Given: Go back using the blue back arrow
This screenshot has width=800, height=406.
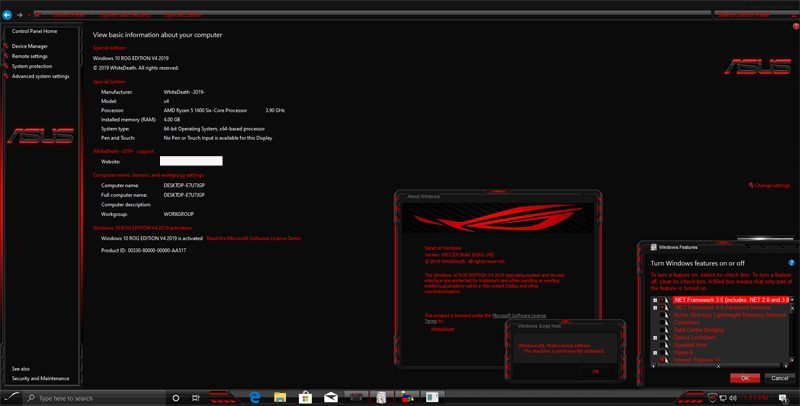Looking at the screenshot, I should point(7,15).
